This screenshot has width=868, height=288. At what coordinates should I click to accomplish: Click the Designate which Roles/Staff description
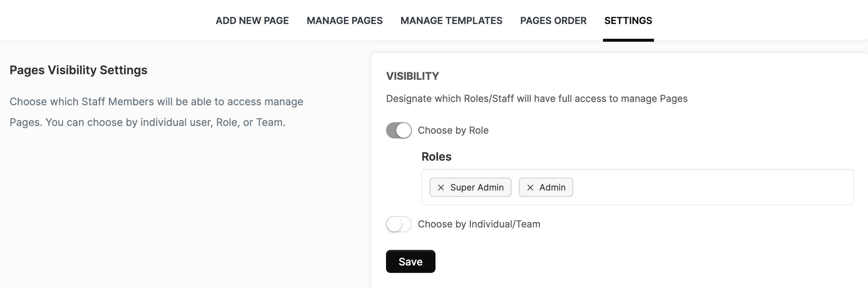point(537,99)
